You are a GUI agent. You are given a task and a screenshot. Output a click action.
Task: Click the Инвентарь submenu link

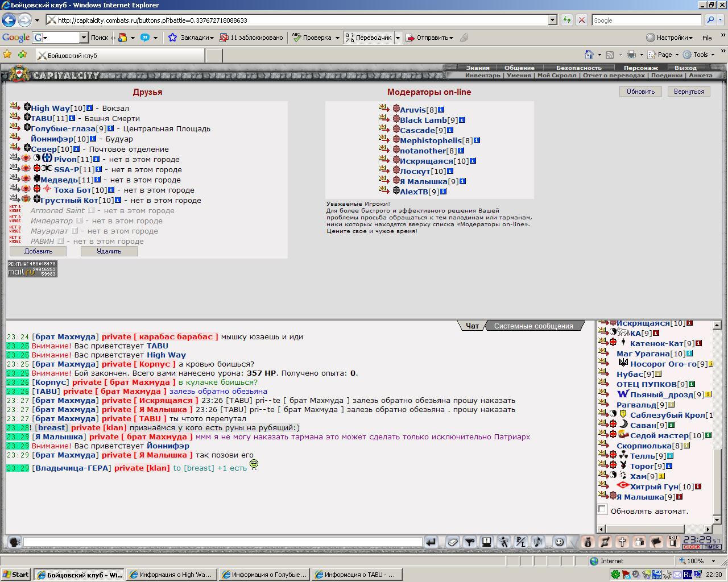(x=483, y=75)
